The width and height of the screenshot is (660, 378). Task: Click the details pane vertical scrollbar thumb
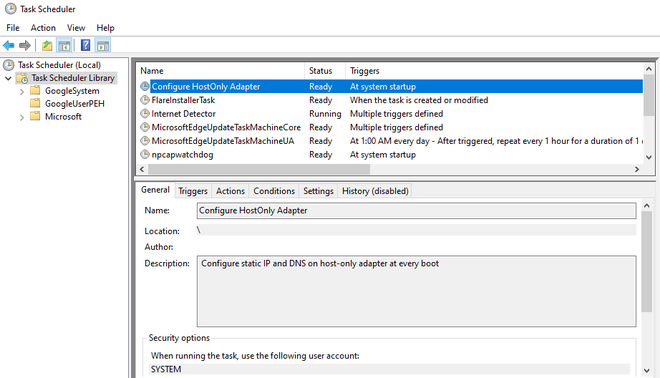pyautogui.click(x=647, y=262)
